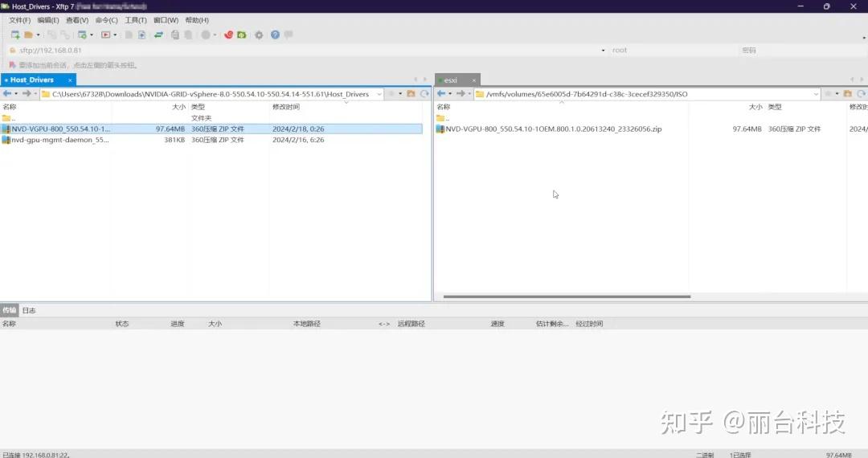Click the document properties toolbar icon
Screen dimensions: 868x458
(129, 35)
